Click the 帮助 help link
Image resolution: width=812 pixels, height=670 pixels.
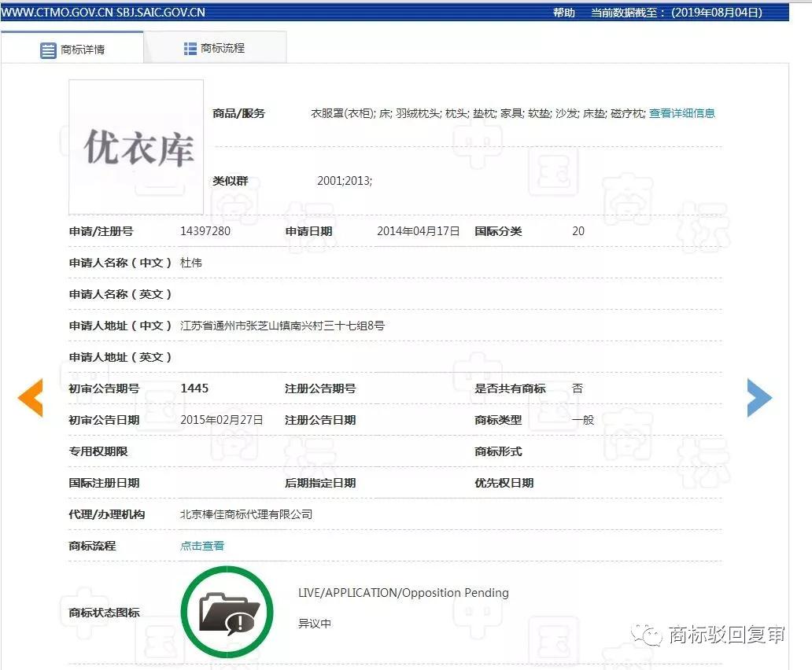pyautogui.click(x=564, y=13)
